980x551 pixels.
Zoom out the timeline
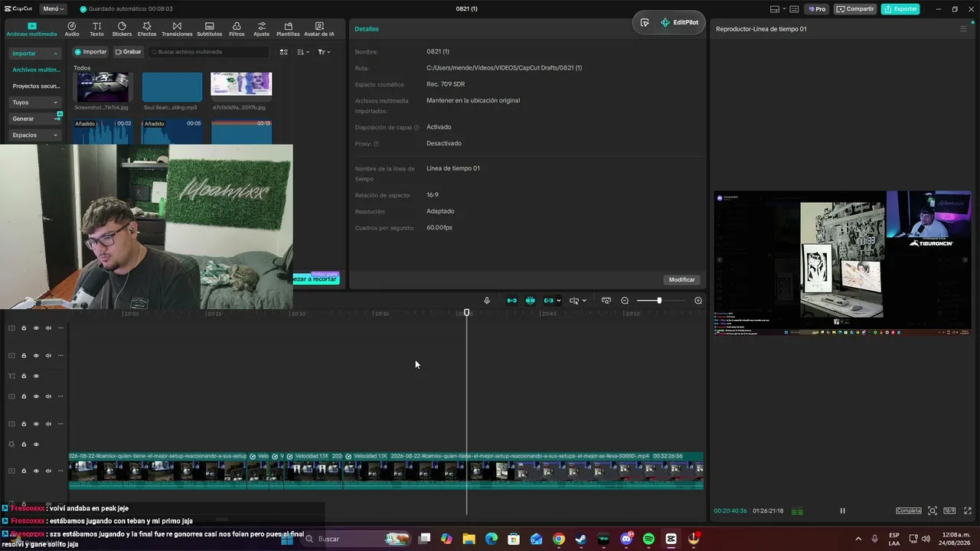click(625, 301)
